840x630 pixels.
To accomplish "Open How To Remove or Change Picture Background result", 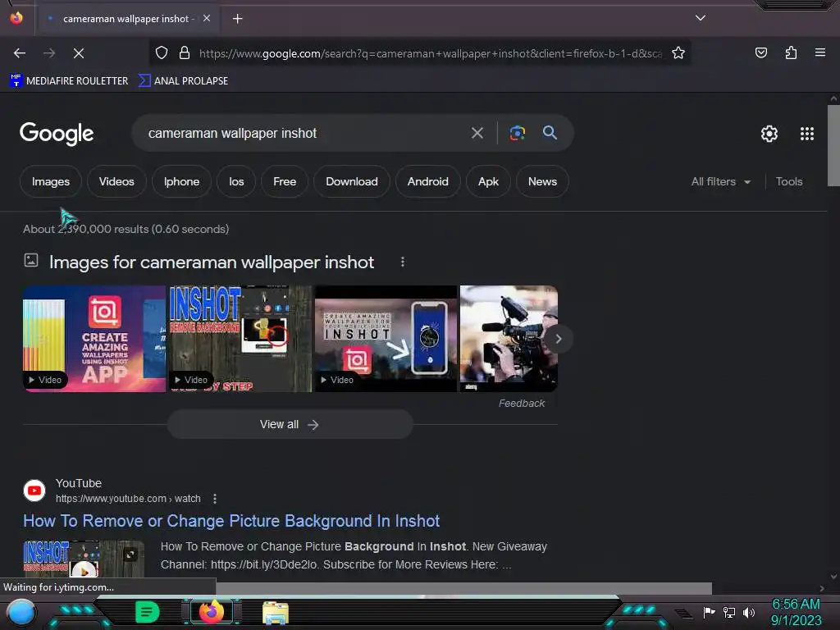I will 231,521.
